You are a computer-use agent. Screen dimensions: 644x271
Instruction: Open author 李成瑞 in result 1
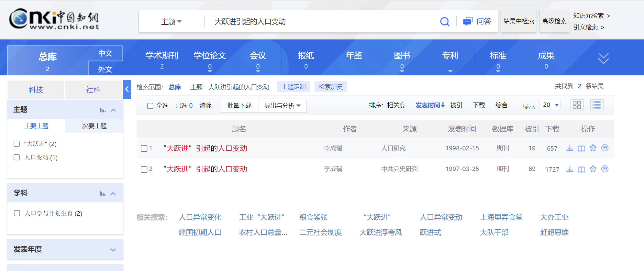click(x=333, y=148)
